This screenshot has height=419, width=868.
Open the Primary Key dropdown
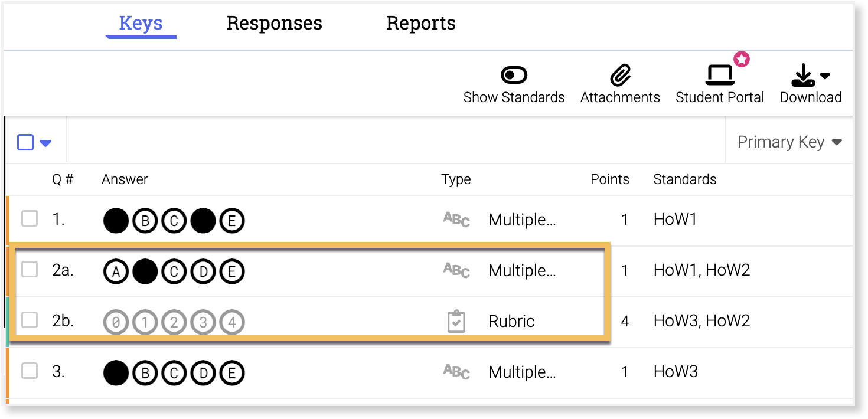pos(789,142)
